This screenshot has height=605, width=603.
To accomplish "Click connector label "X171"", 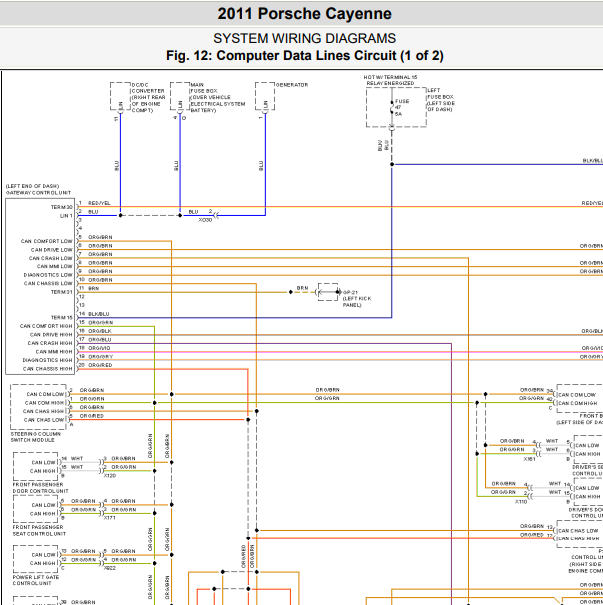I will tap(110, 518).
